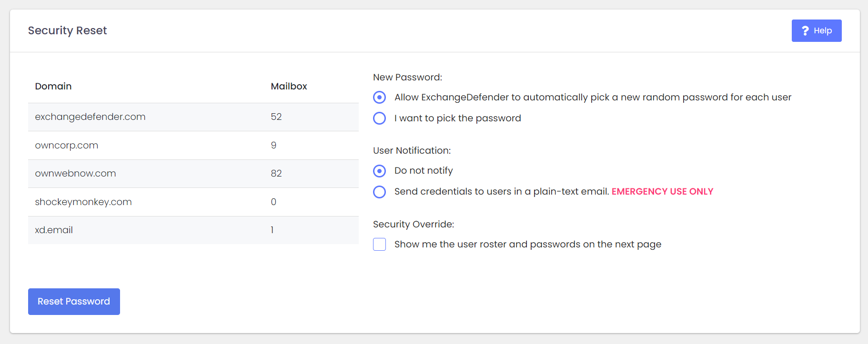This screenshot has width=868, height=344.
Task: Select "Do not notify" radio option
Action: pos(380,171)
